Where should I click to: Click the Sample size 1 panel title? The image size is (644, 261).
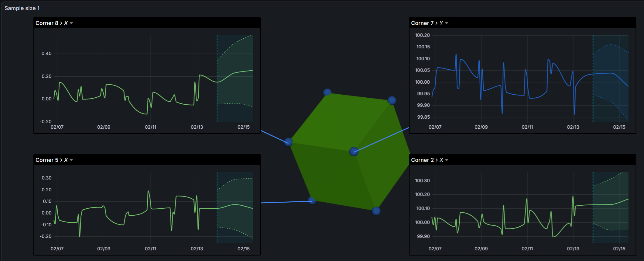pos(22,8)
